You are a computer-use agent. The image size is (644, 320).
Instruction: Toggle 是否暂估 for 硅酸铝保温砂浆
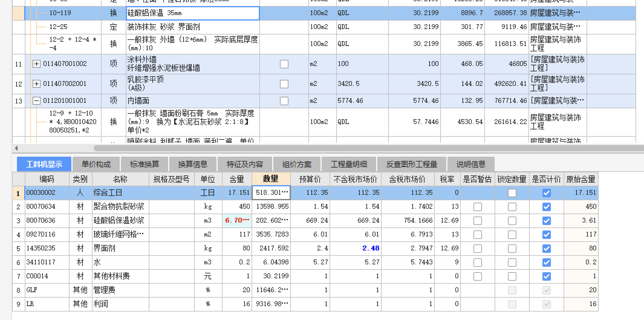click(x=477, y=221)
